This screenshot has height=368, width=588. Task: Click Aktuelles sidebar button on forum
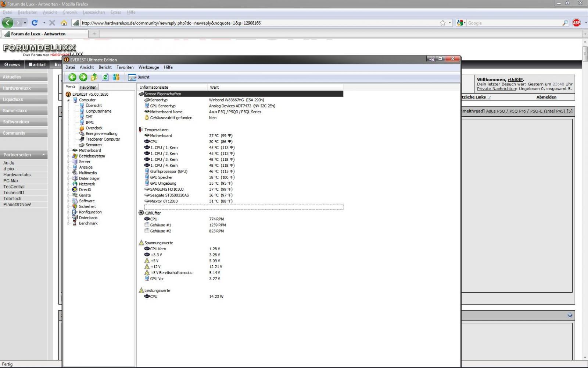tap(24, 77)
